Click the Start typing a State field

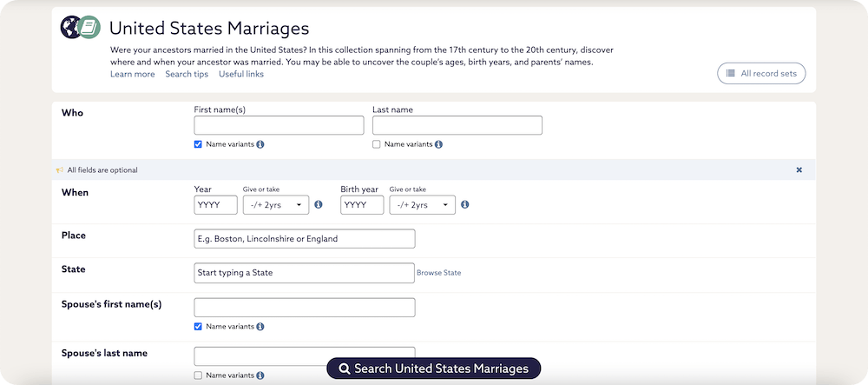[x=304, y=273]
